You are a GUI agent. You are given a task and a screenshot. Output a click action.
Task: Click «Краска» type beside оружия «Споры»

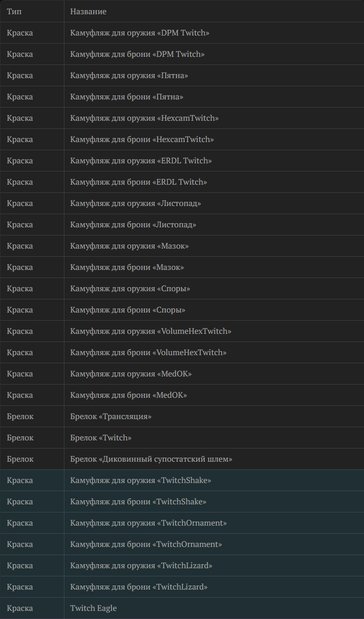click(20, 289)
